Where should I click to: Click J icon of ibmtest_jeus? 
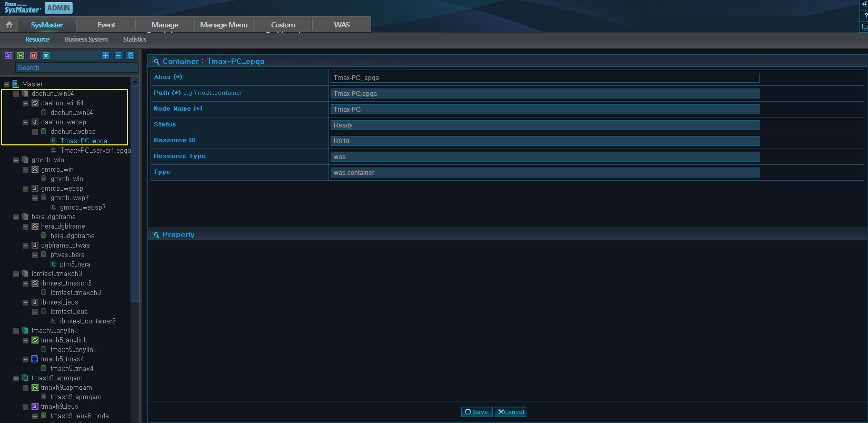pyautogui.click(x=35, y=302)
